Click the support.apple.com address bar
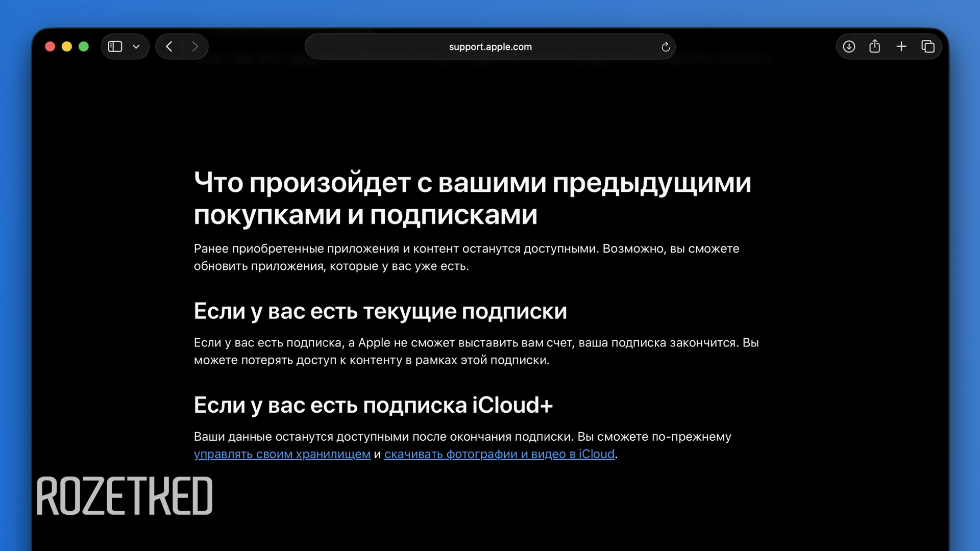Viewport: 980px width, 551px height. pyautogui.click(x=490, y=46)
